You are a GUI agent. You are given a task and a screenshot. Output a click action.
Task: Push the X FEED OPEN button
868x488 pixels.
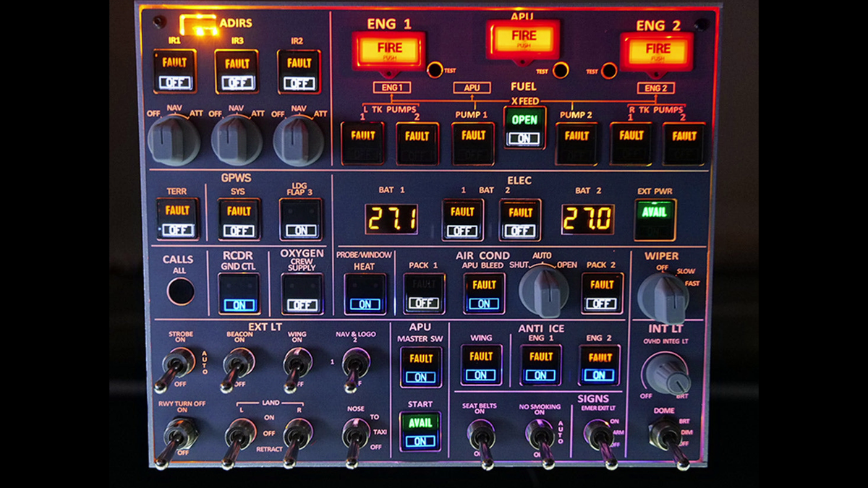[x=524, y=127]
